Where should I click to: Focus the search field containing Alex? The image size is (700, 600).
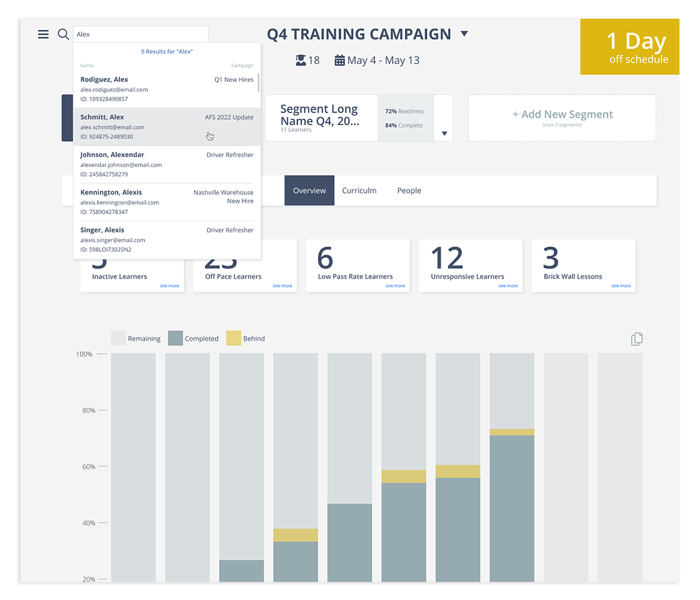141,34
